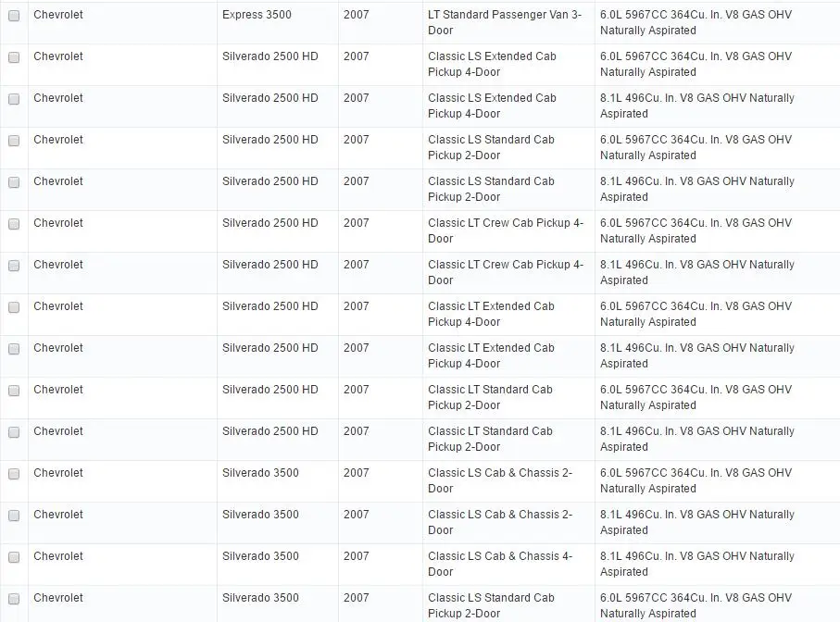The image size is (840, 622).
Task: Select checkbox for LS Extended Cab 8.1L row
Action: pyautogui.click(x=14, y=99)
